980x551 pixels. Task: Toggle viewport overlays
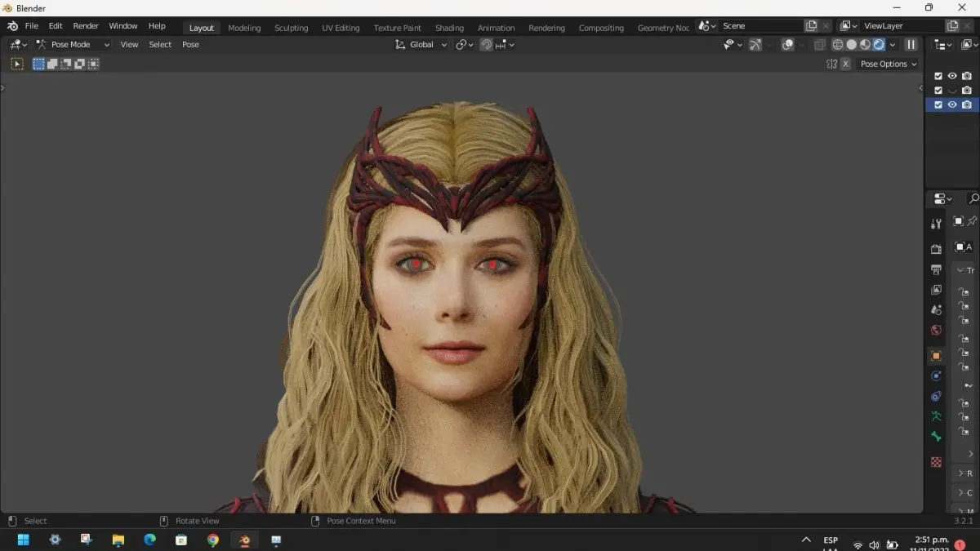787,45
